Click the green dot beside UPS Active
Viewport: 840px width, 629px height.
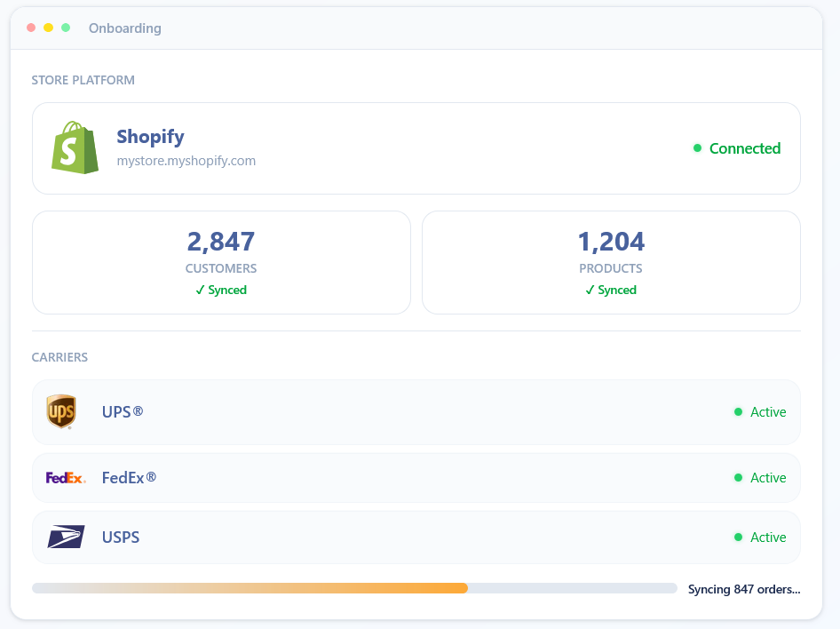[738, 411]
